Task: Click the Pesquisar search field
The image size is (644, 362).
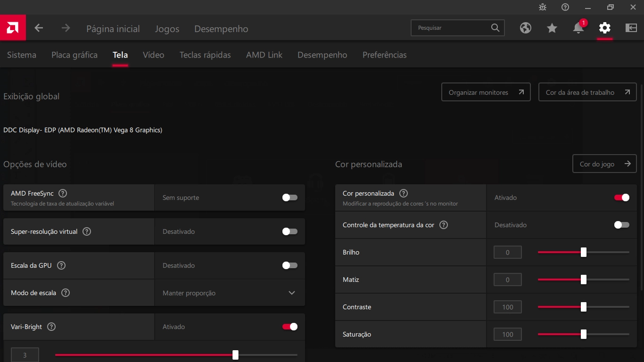Action: [x=457, y=28]
